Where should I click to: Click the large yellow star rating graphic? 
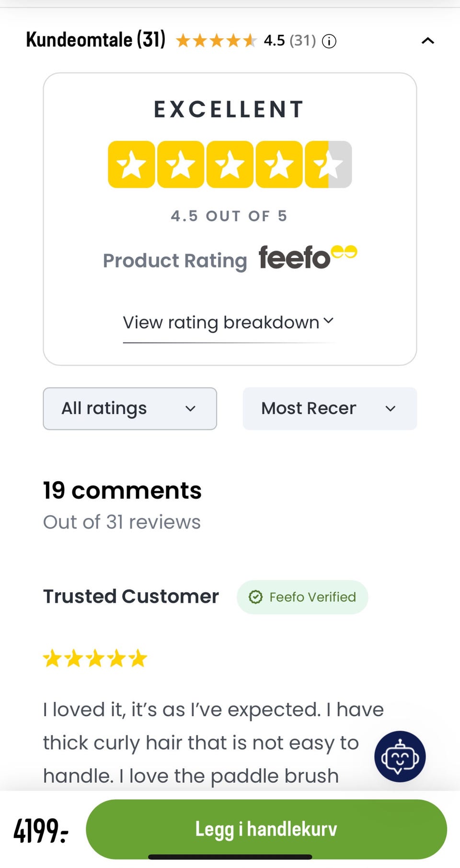[x=230, y=164]
